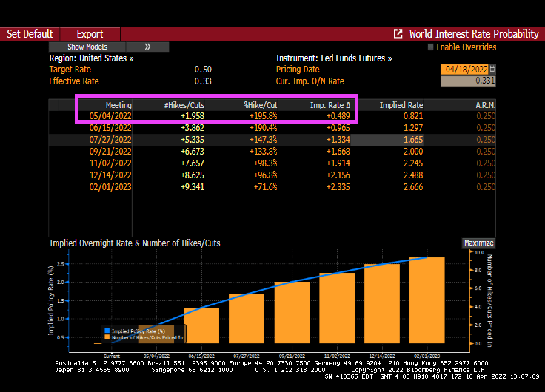Open the Instrument: Fed Funds Futures selector
The width and height of the screenshot is (545, 392).
(x=334, y=58)
